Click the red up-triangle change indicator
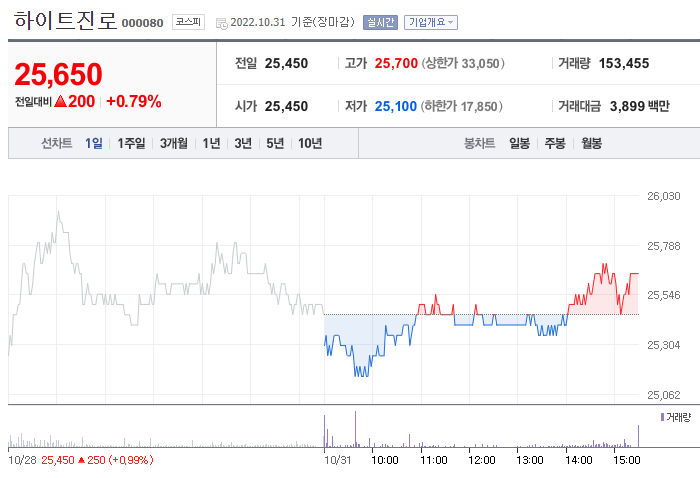The height and width of the screenshot is (478, 700). click(60, 102)
